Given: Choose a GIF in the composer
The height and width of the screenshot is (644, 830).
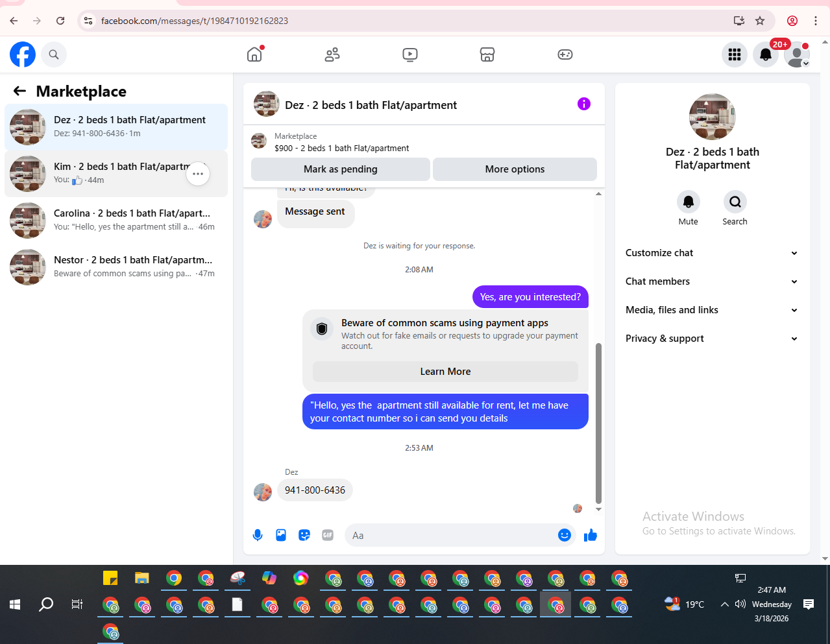Looking at the screenshot, I should pyautogui.click(x=328, y=535).
